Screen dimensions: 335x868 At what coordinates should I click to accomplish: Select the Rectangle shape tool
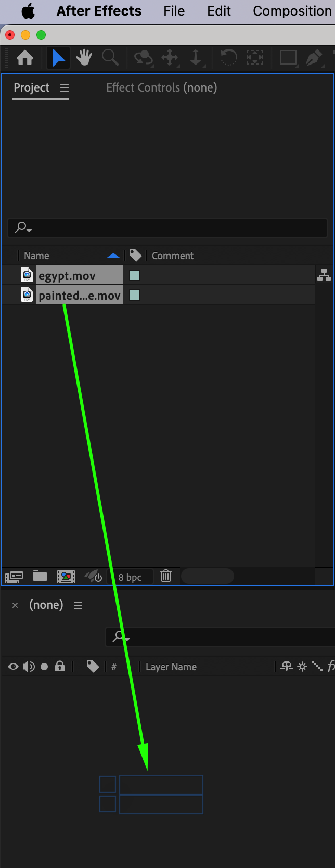pos(288,58)
